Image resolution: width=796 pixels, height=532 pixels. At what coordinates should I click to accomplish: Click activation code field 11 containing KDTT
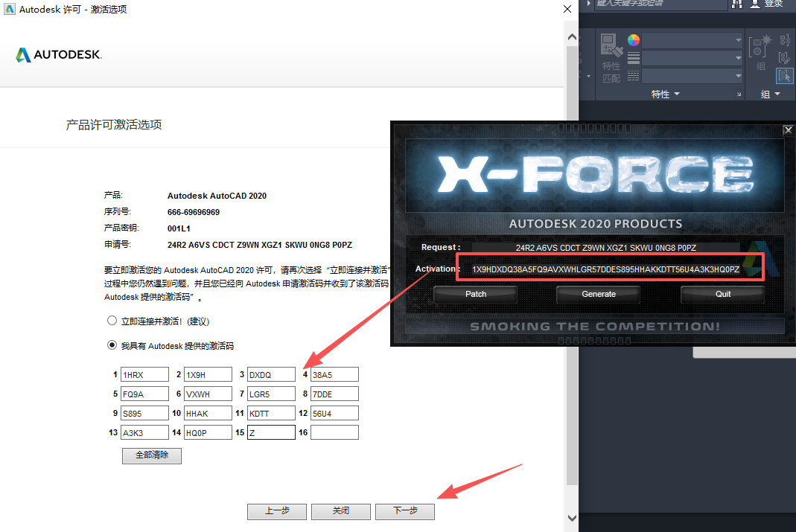[x=271, y=413]
